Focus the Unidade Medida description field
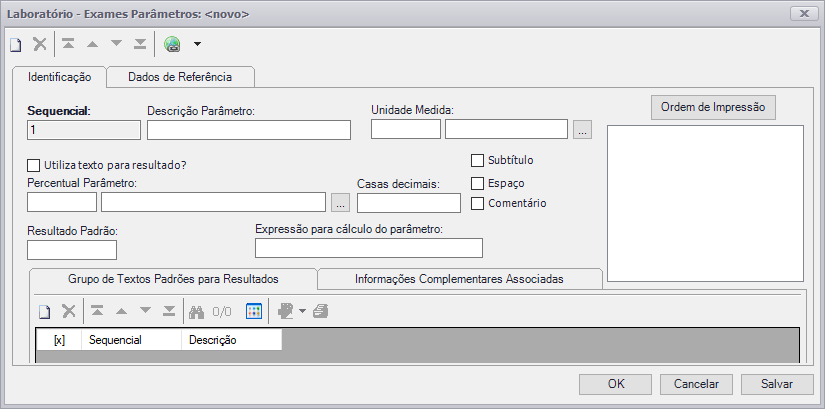Screen dimensions: 825x409 (506, 129)
